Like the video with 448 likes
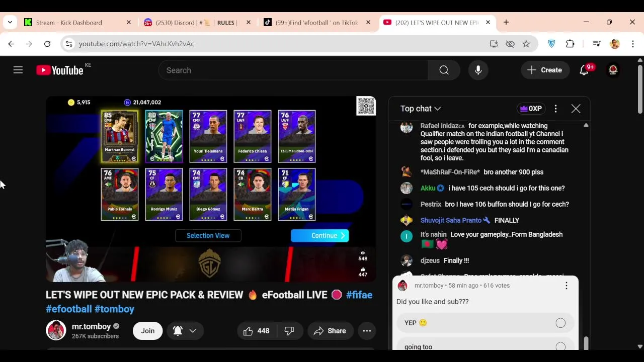This screenshot has width=644, height=362. point(257,331)
